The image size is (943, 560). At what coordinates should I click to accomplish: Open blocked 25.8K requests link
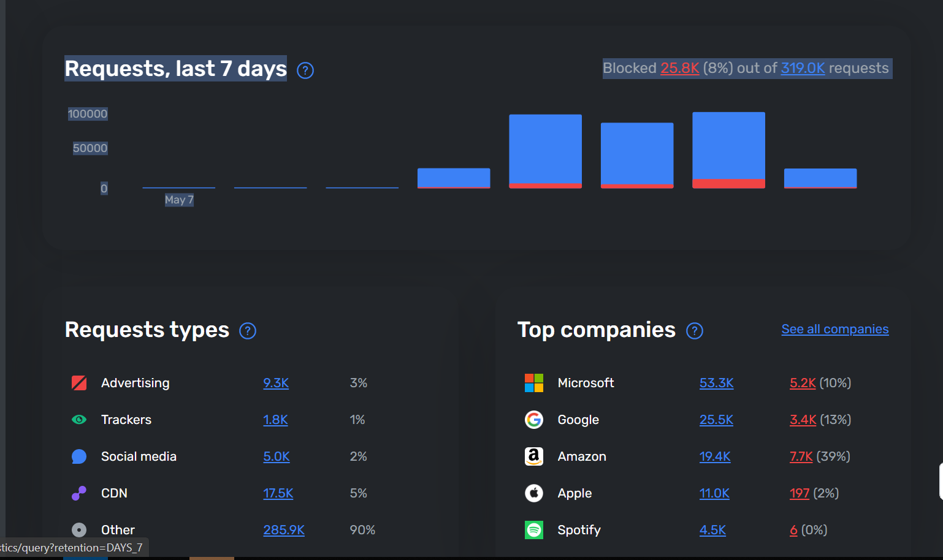pos(680,68)
